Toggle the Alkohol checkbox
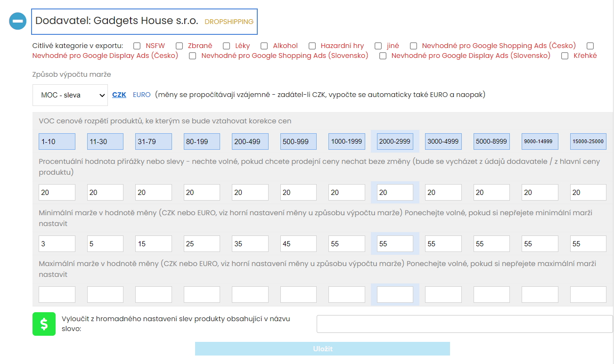The image size is (614, 364). click(x=264, y=46)
